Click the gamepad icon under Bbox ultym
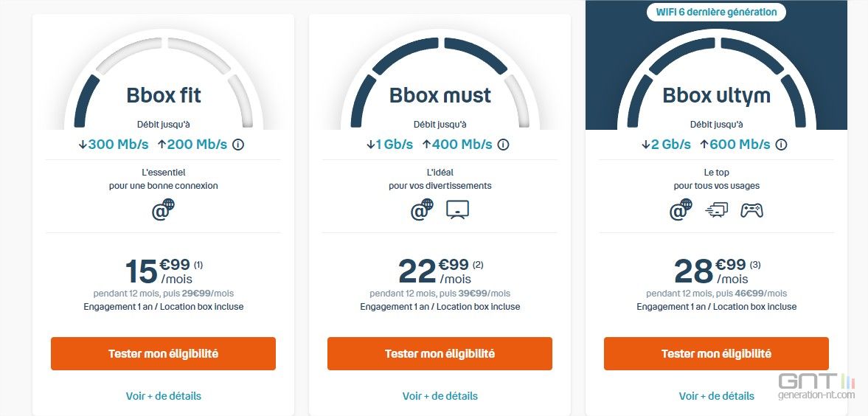The image size is (868, 416). coord(751,210)
